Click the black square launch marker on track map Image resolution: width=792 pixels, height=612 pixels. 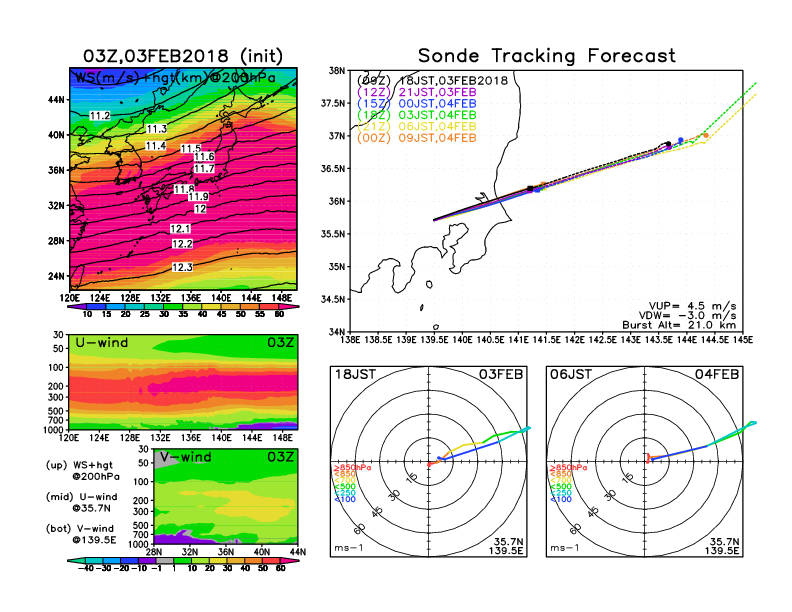pos(530,188)
